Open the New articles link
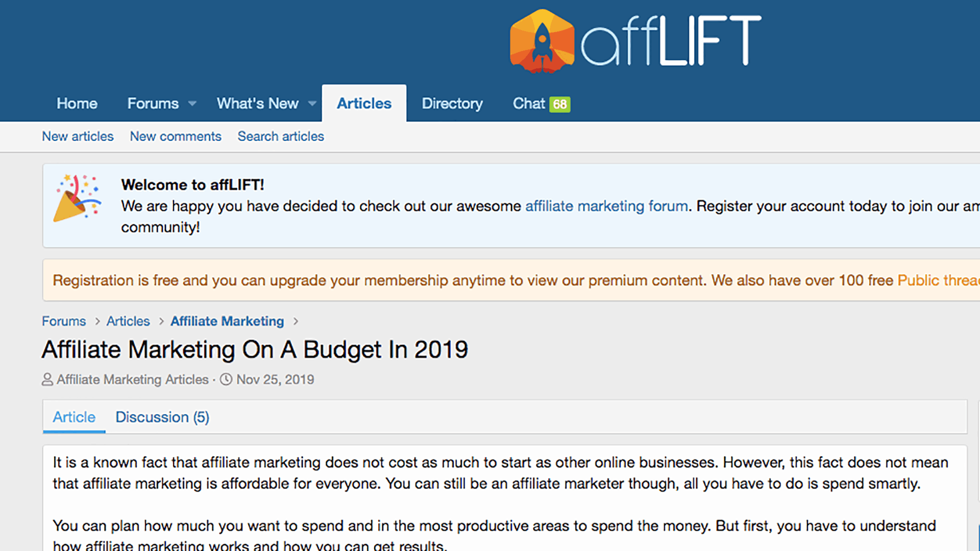The width and height of the screenshot is (980, 551). (x=78, y=136)
